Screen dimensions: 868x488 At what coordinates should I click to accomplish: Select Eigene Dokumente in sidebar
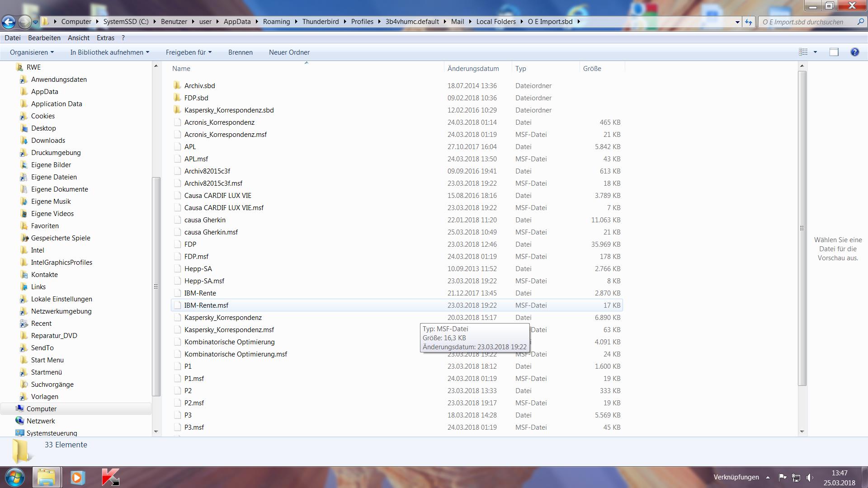click(x=59, y=189)
